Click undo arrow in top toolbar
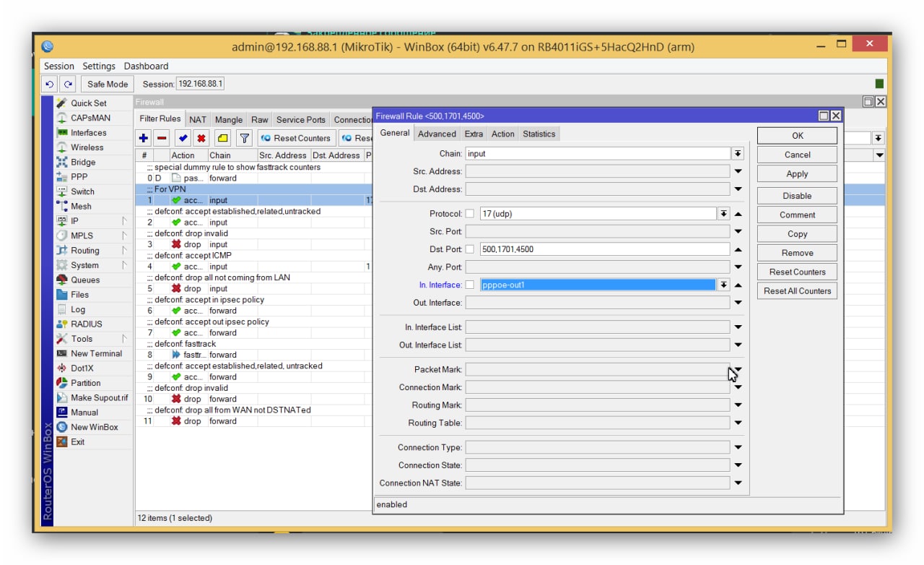924x565 pixels. (x=49, y=84)
